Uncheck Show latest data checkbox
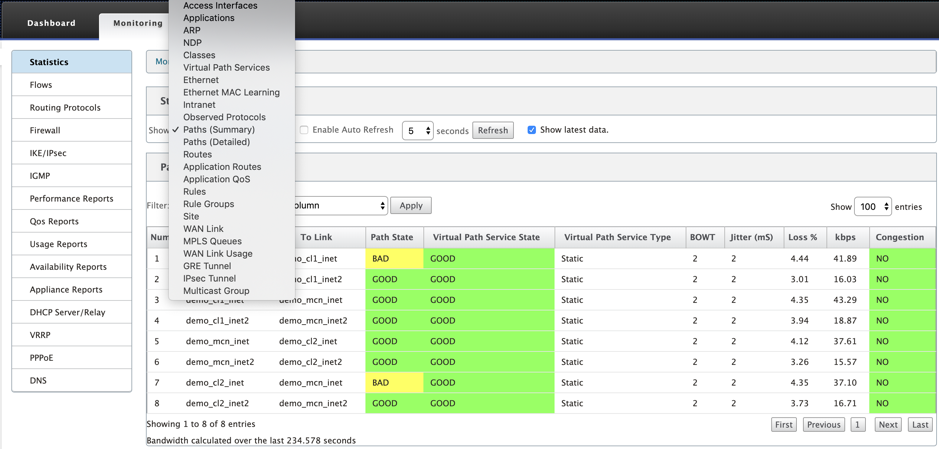This screenshot has height=449, width=939. 532,130
